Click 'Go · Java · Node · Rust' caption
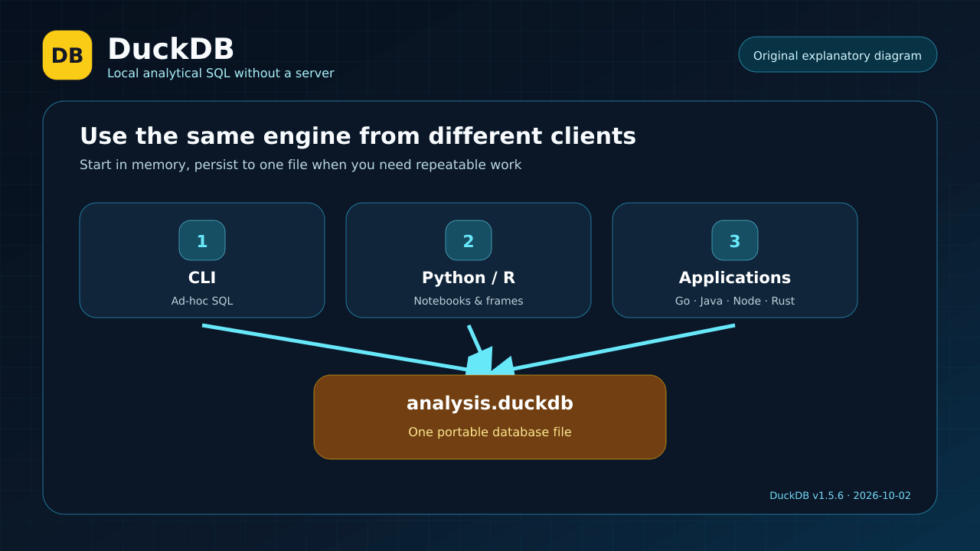 pyautogui.click(x=735, y=301)
